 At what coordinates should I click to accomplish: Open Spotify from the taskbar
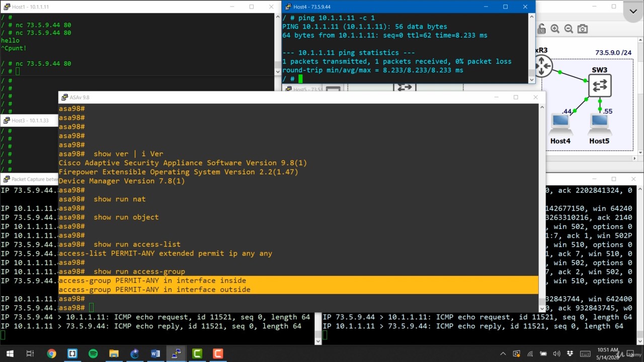[x=93, y=353]
